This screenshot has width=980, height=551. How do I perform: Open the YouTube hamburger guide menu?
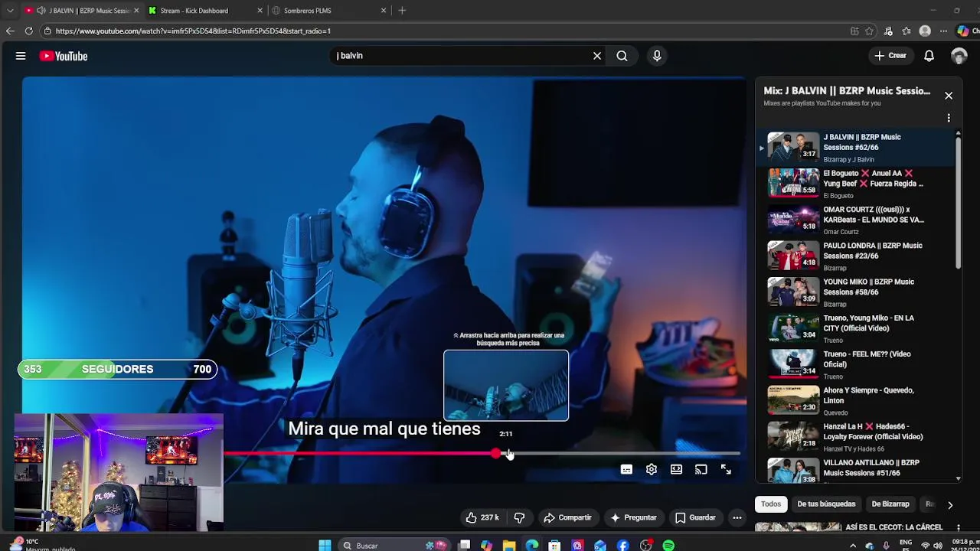[x=21, y=56]
